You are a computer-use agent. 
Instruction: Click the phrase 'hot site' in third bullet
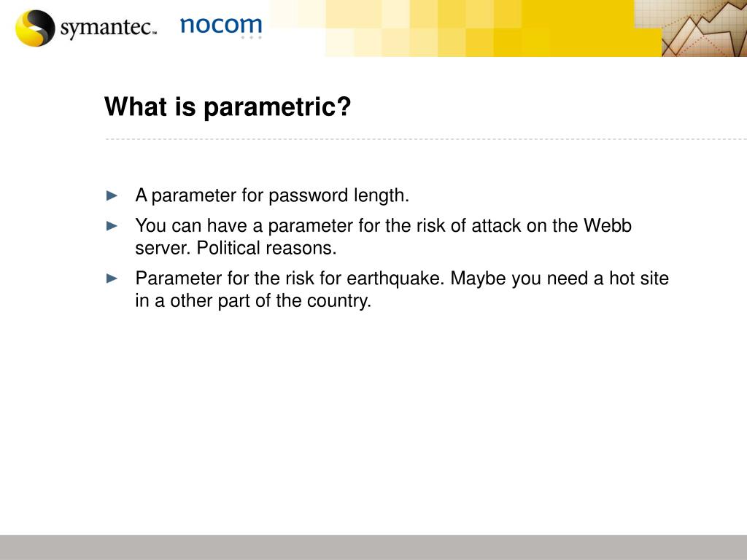pos(639,278)
